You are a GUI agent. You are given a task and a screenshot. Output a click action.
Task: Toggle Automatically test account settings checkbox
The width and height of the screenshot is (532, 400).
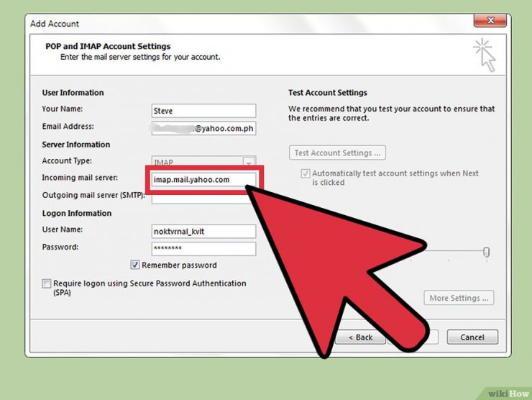click(x=306, y=174)
